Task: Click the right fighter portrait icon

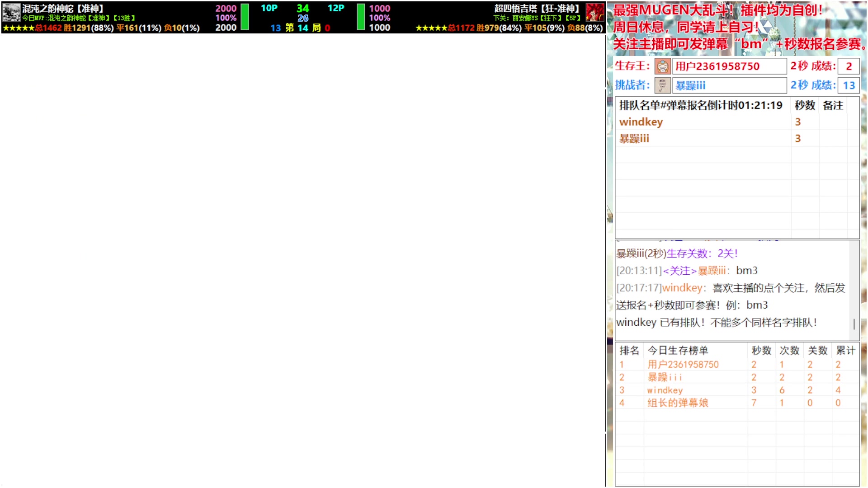Action: (x=594, y=12)
